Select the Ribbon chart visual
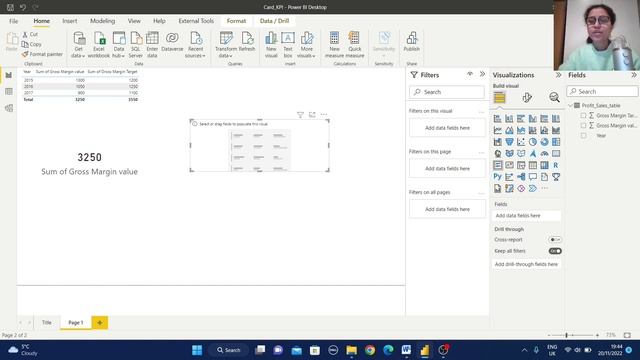Screen dimensions: 640x360 click(x=556, y=130)
